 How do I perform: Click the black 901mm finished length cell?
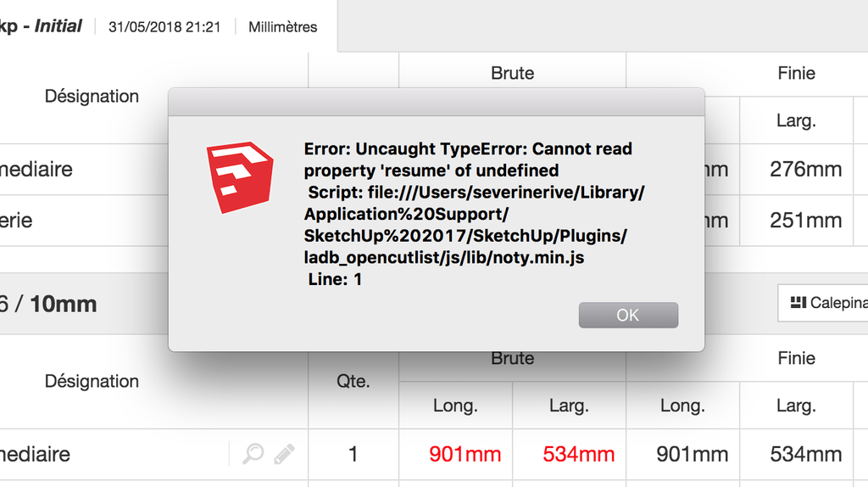(692, 454)
